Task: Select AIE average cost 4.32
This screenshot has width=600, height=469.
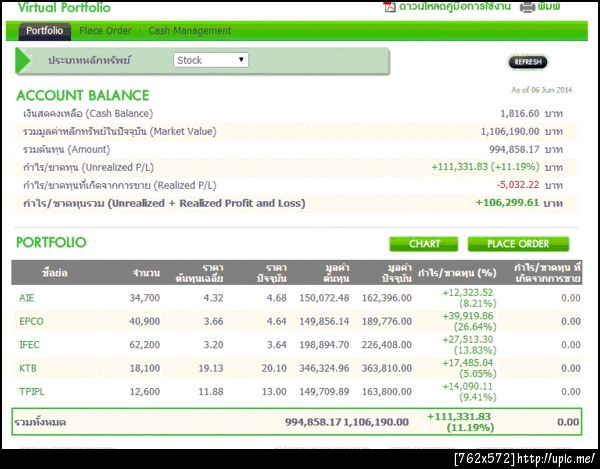Action: click(x=213, y=298)
